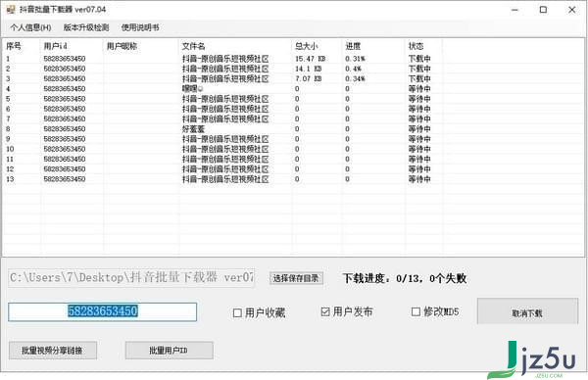Image resolution: width=588 pixels, height=380 pixels.
Task: Close the downloader window
Action: point(572,10)
